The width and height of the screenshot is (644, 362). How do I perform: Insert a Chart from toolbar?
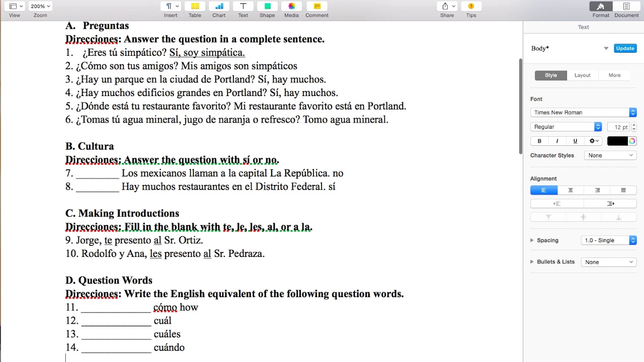[x=219, y=6]
